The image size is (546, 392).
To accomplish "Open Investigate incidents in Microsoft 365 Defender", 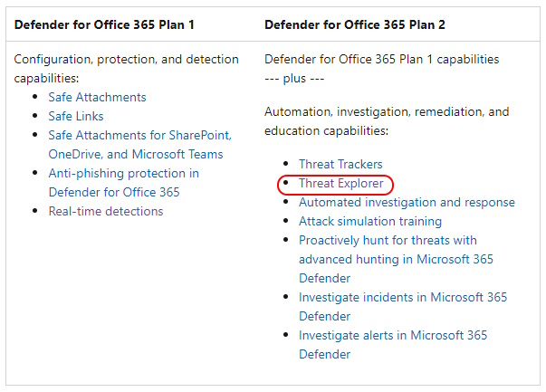I will tap(403, 306).
